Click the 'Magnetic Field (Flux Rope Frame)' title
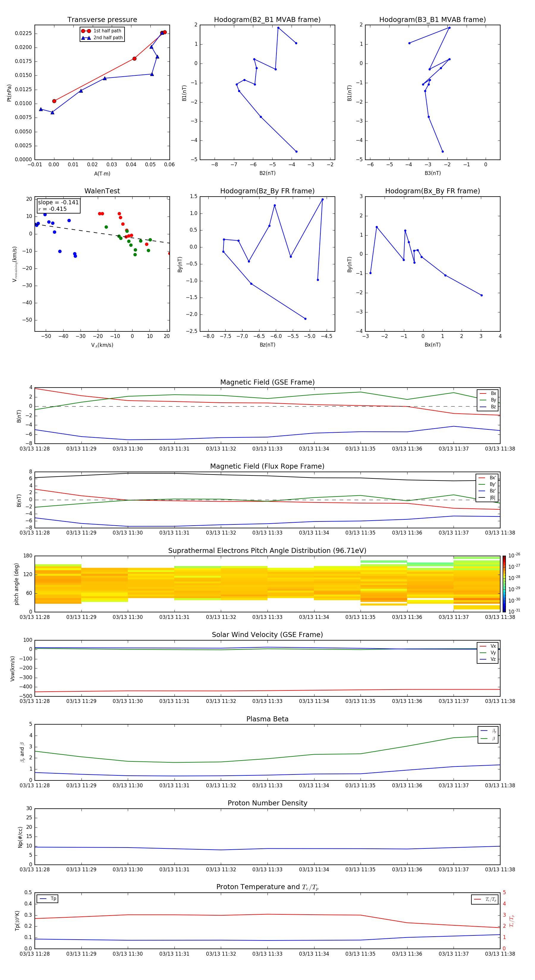Screen dimensions: 535x980 pos(267,466)
